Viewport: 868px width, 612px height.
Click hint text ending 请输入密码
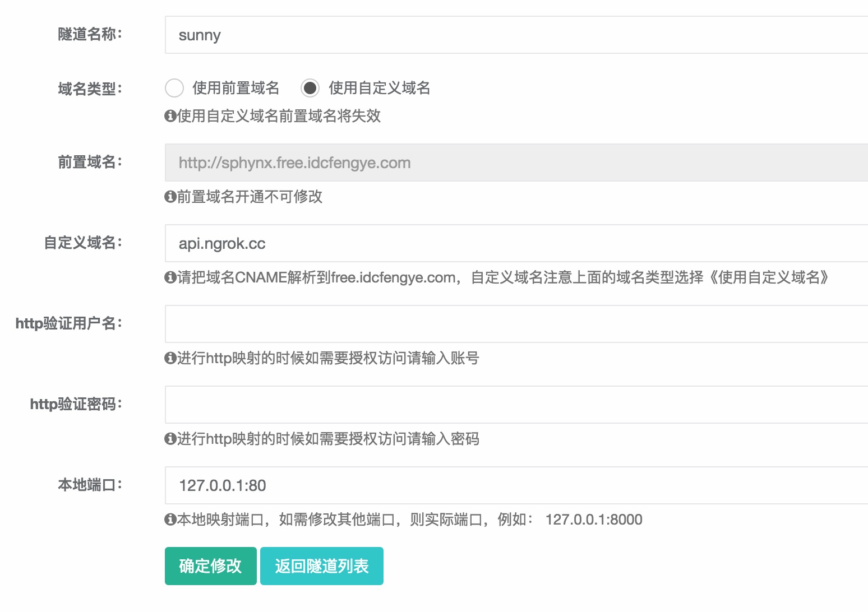pyautogui.click(x=329, y=439)
